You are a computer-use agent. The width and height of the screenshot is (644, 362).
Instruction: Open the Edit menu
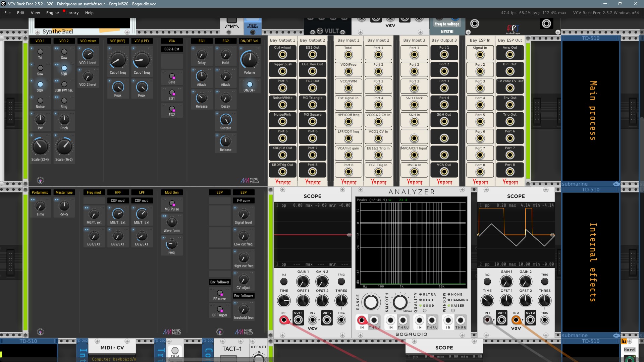pos(21,13)
